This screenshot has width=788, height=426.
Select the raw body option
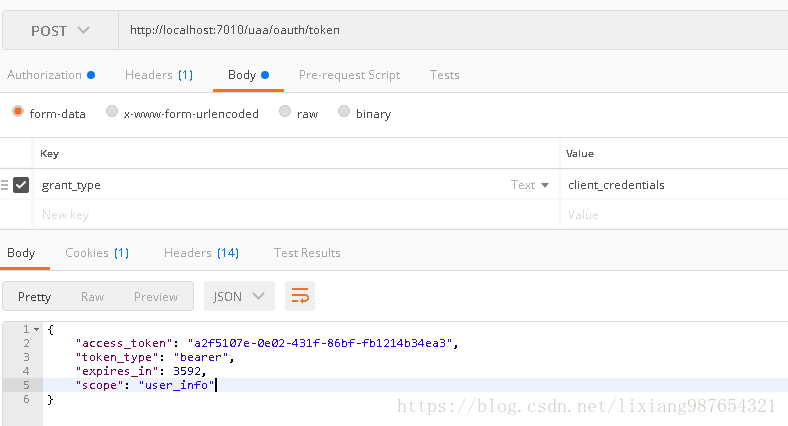[x=285, y=111]
